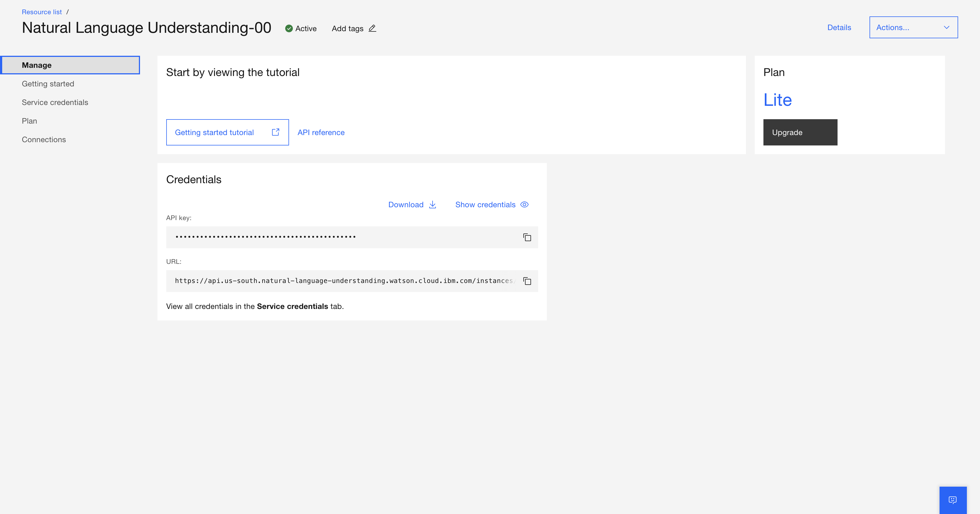Toggle the Show credentials eye icon
Viewport: 980px width, 514px height.
point(524,205)
